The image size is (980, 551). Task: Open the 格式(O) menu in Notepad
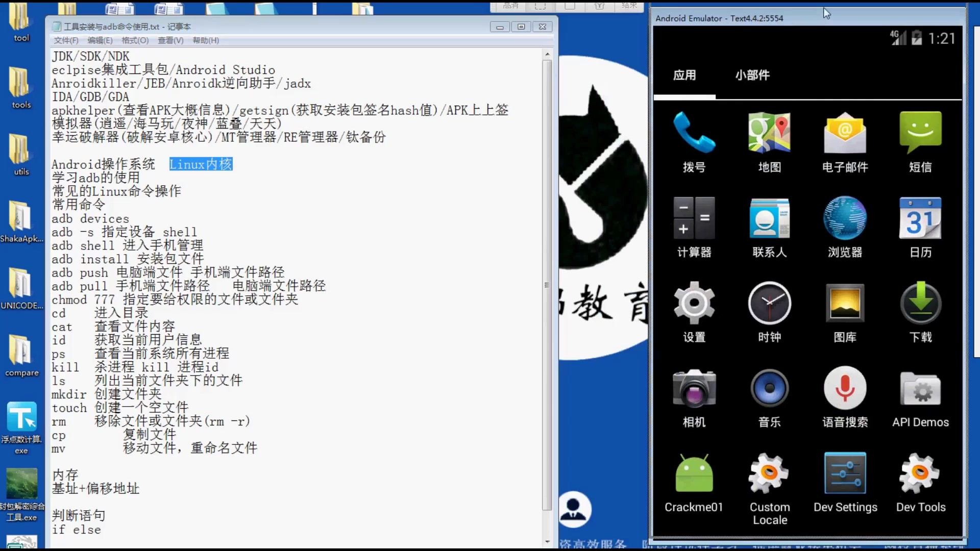134,40
